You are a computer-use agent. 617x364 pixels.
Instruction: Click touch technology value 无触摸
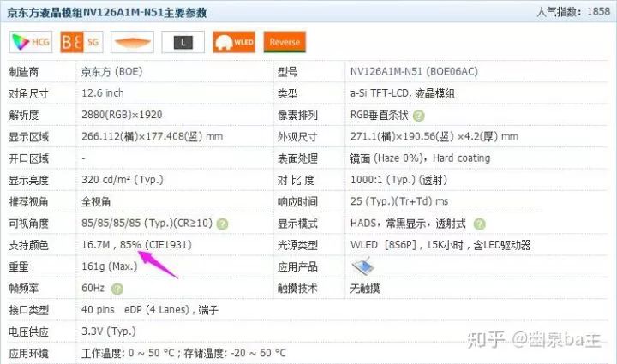(x=365, y=289)
